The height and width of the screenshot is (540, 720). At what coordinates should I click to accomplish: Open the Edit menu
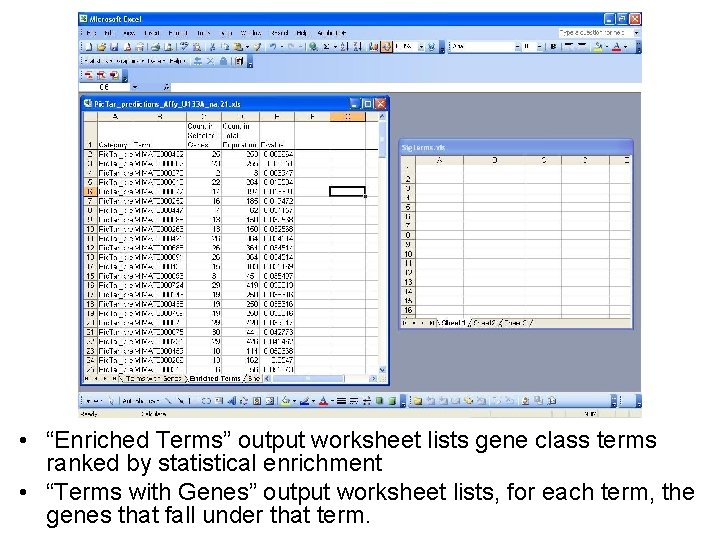[x=108, y=33]
